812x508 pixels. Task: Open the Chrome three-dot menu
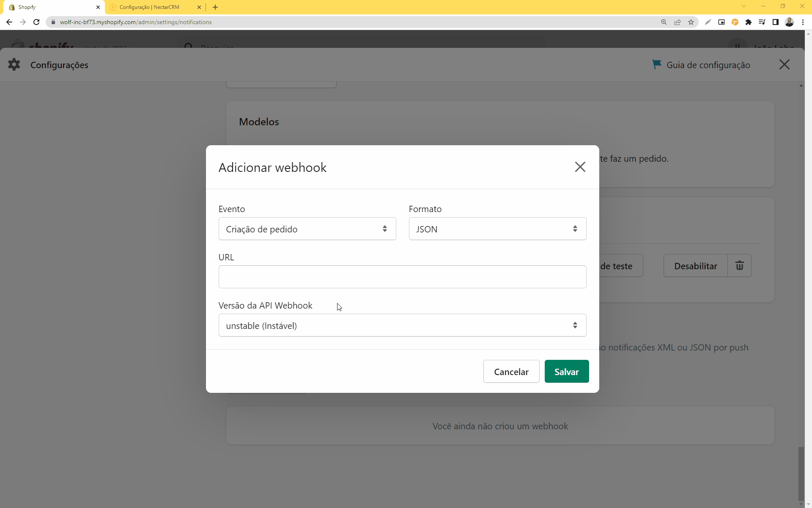coord(803,22)
